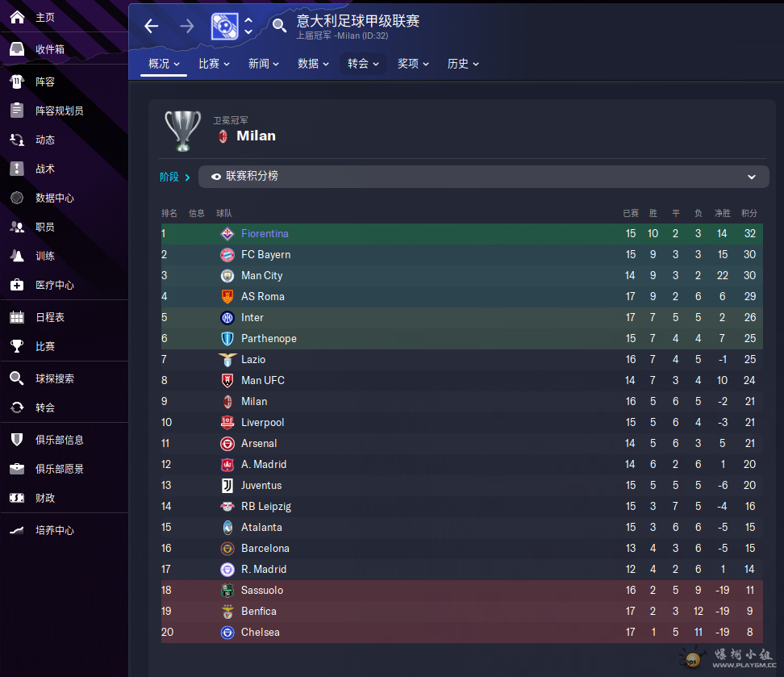Screen dimensions: 784x677
Task: Go back with the left arrow button
Action: click(152, 27)
